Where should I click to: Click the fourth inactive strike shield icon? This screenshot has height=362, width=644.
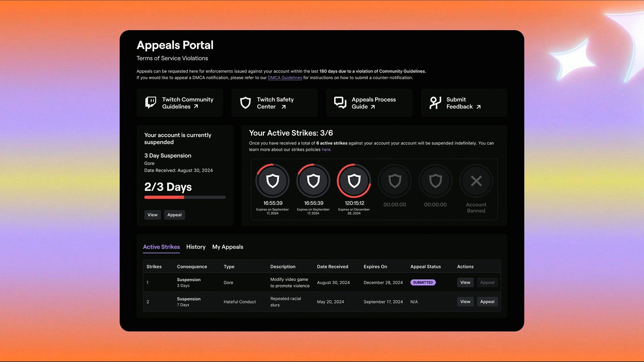(395, 181)
